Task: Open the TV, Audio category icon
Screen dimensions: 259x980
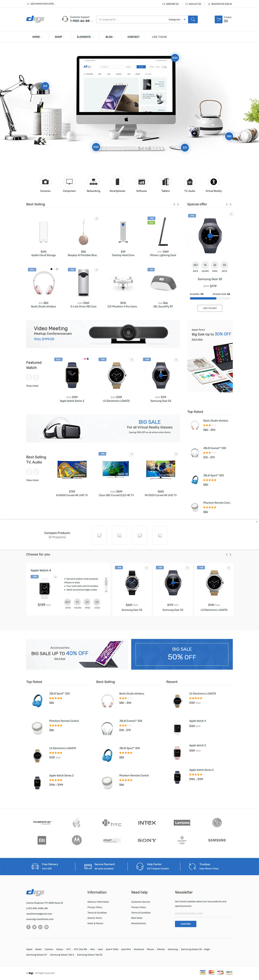Action: pyautogui.click(x=190, y=181)
